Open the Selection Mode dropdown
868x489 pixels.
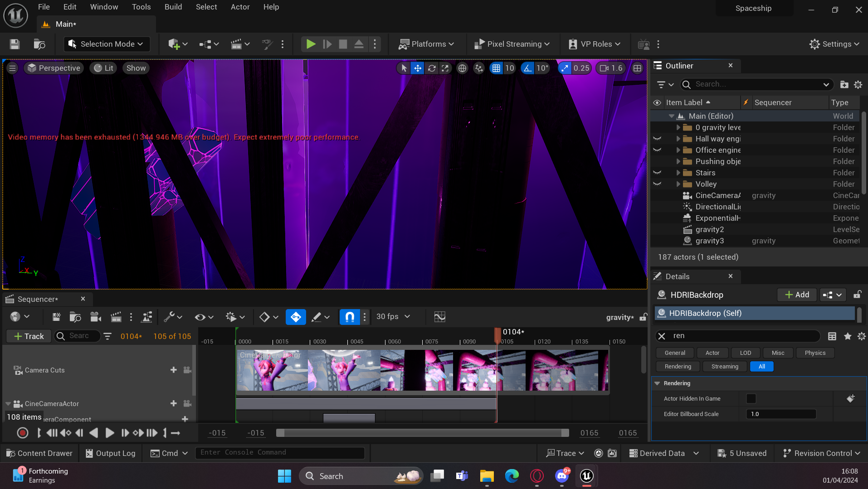click(x=107, y=44)
